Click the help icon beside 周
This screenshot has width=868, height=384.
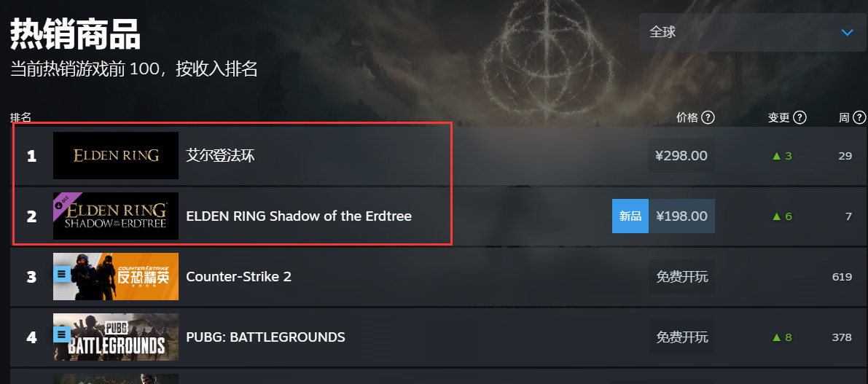(860, 118)
